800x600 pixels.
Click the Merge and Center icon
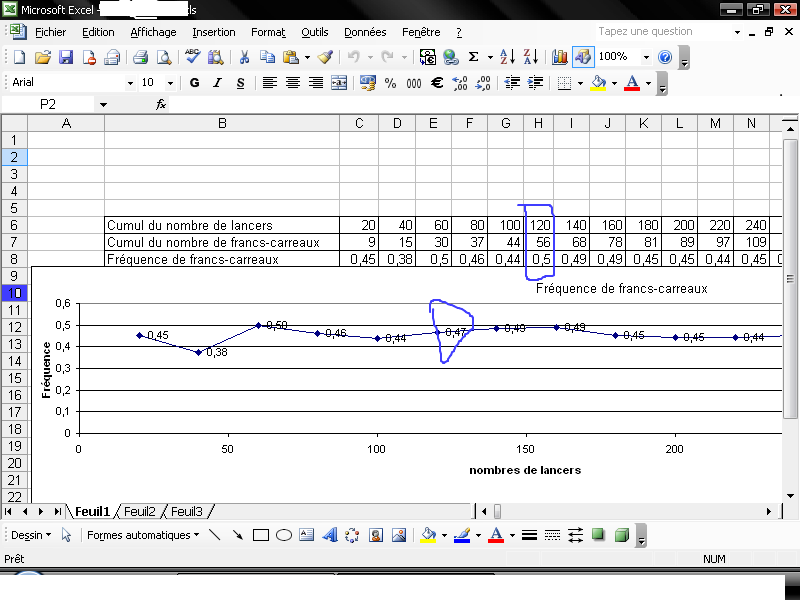339,83
